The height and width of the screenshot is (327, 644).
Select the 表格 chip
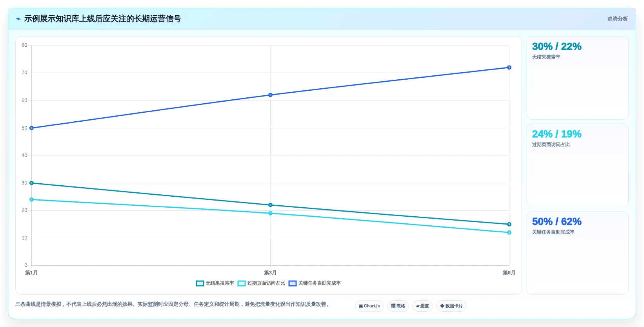398,306
